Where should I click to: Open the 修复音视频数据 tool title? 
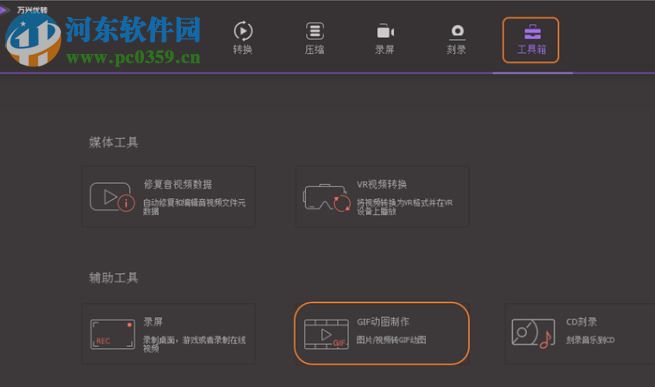[x=178, y=184]
